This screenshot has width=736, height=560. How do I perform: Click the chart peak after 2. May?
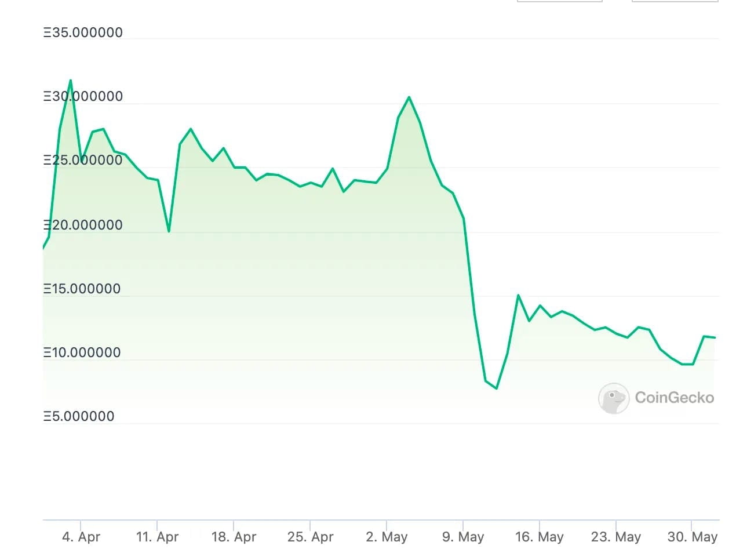pos(409,97)
